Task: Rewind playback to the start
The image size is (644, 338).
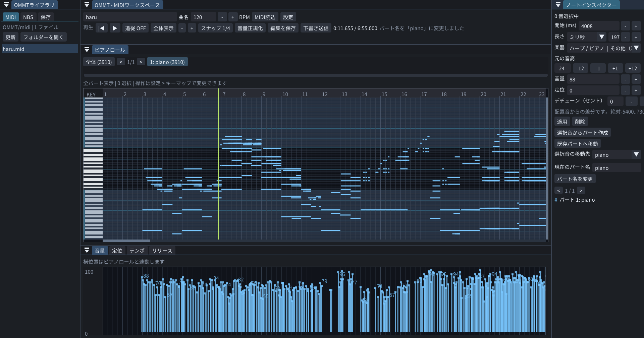Action: pos(102,28)
